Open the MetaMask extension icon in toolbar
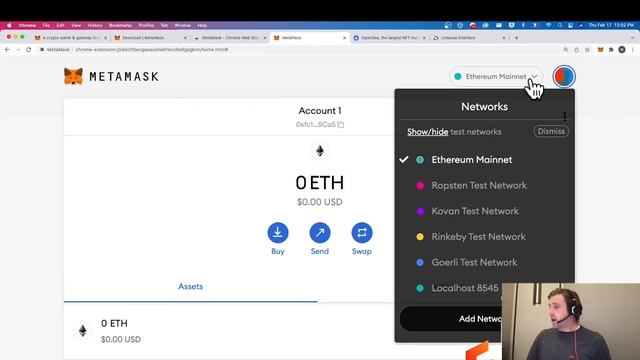640x360 pixels. pyautogui.click(x=600, y=50)
